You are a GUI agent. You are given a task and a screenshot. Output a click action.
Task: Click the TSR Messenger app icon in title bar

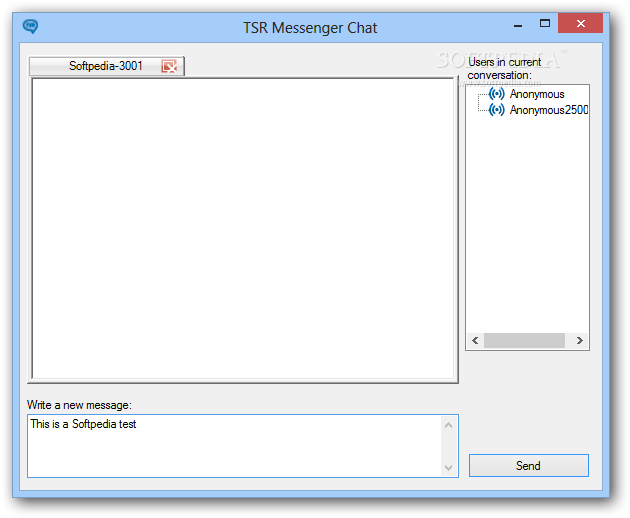(x=31, y=27)
